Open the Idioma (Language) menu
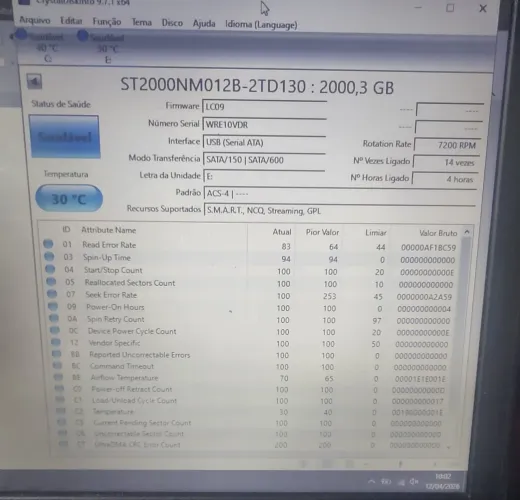 (x=261, y=25)
